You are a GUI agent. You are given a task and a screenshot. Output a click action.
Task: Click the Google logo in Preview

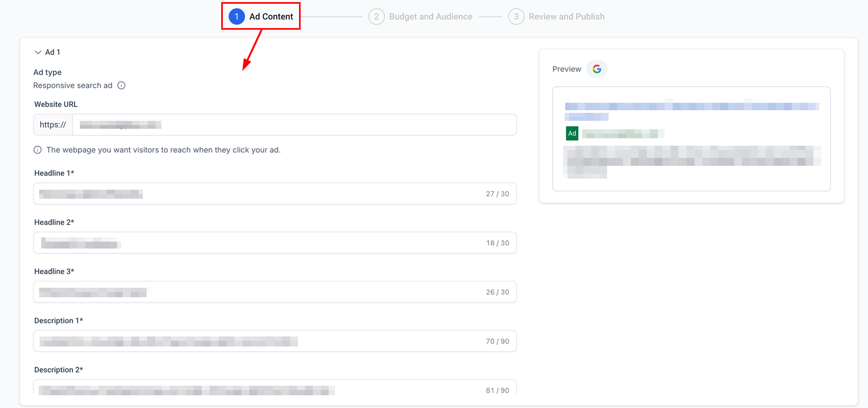597,69
